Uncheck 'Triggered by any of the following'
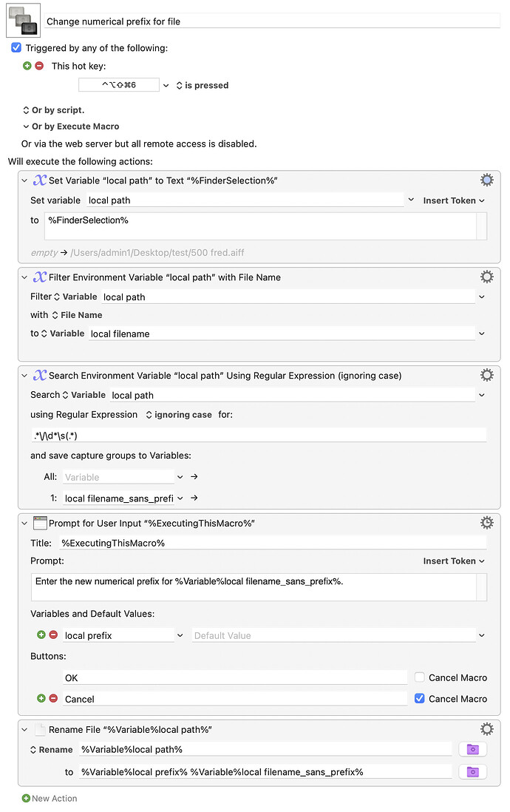 (16, 47)
